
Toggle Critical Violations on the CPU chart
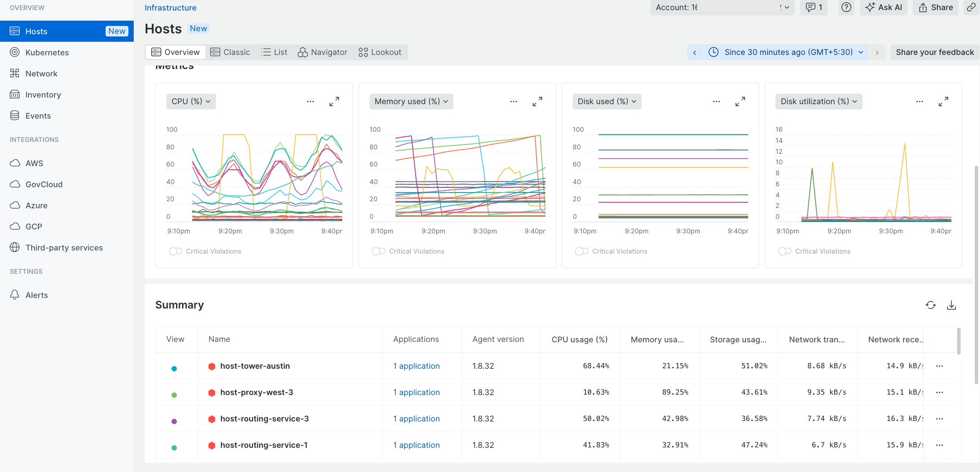point(176,251)
